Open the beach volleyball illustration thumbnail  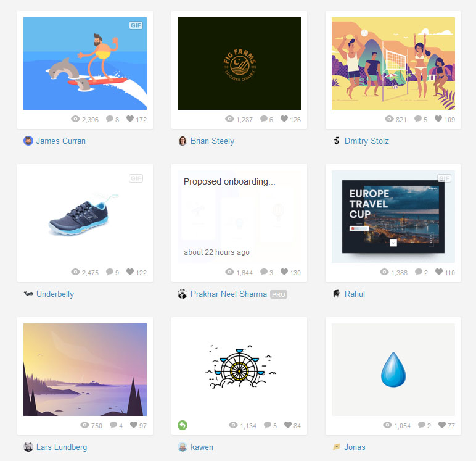(x=393, y=64)
